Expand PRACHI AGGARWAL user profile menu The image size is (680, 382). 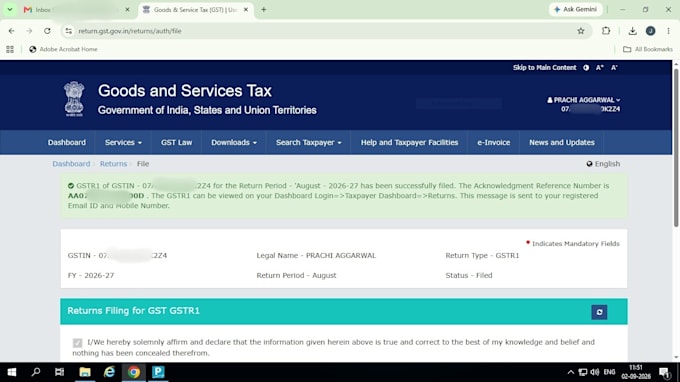coord(583,100)
